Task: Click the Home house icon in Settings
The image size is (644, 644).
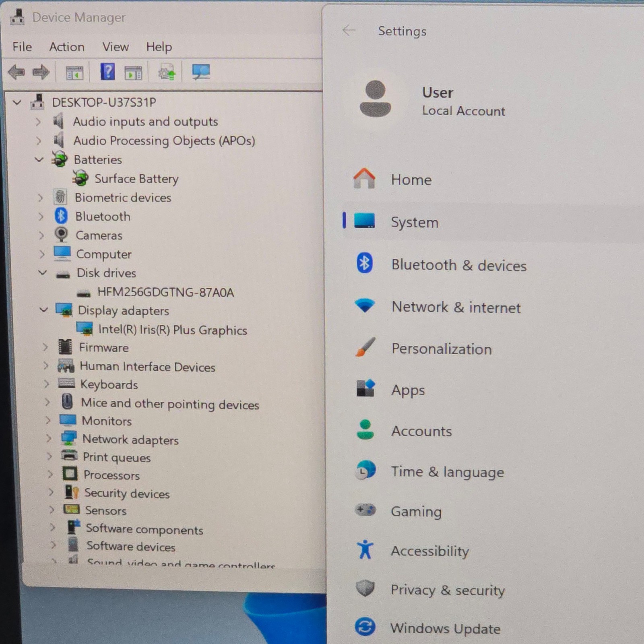Action: point(364,178)
